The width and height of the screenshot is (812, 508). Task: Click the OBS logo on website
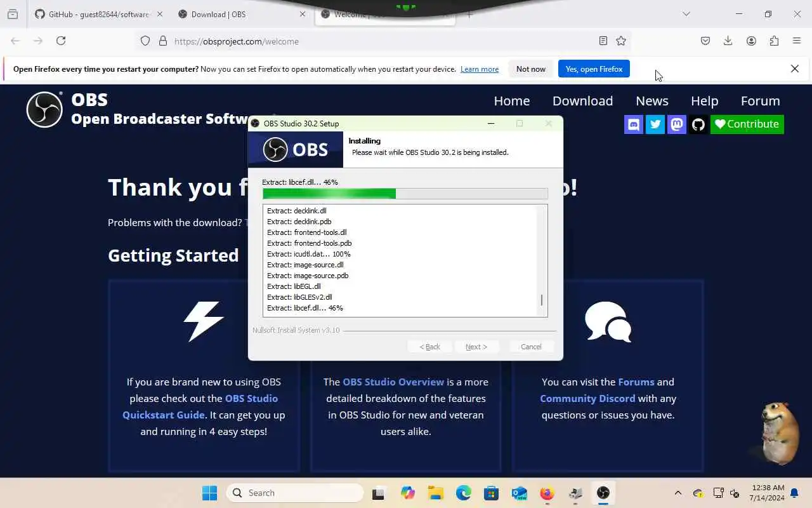pyautogui.click(x=44, y=109)
